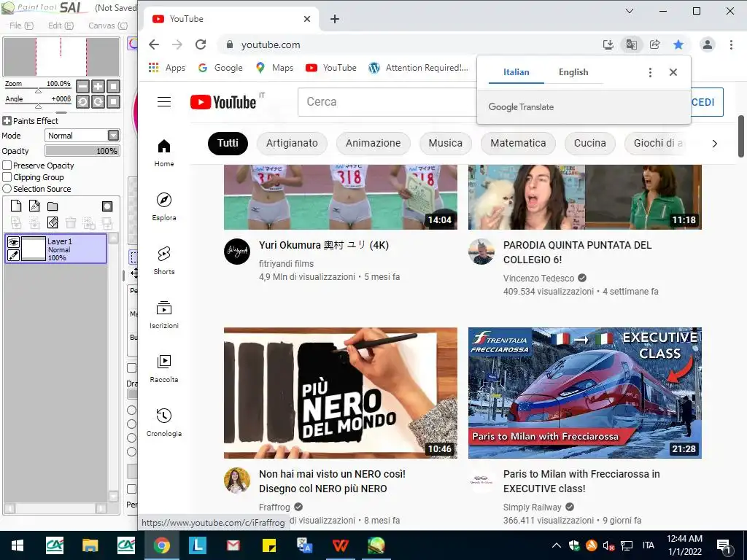Open Esplora in YouTube sidebar
Screen dimensions: 747x560
tap(164, 206)
